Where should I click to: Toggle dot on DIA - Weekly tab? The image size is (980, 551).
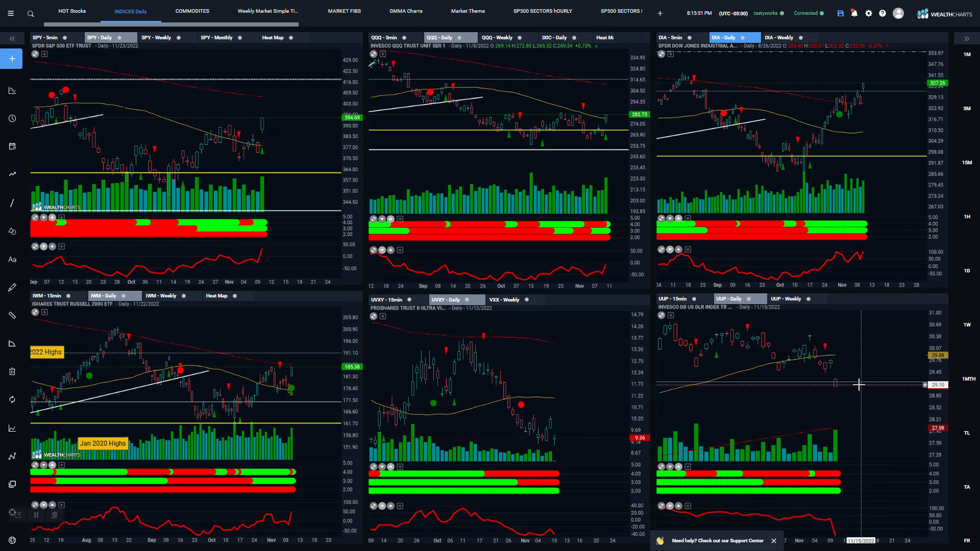pos(801,38)
